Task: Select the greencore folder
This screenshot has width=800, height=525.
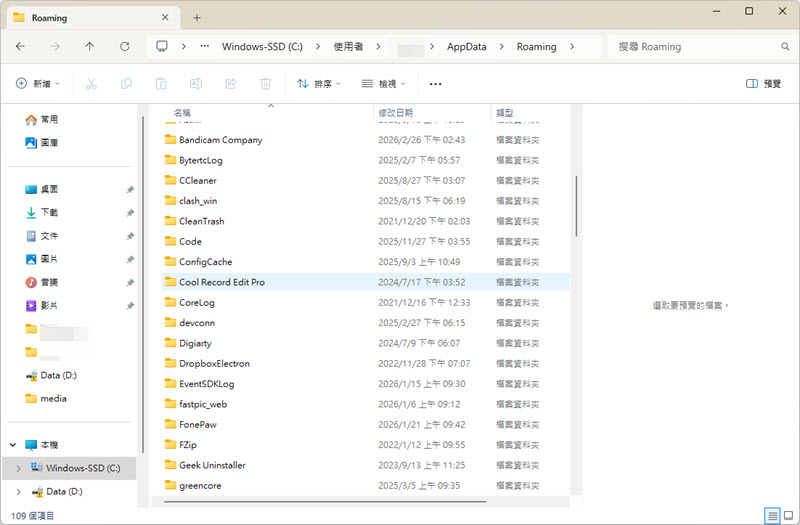Action: (x=366, y=486)
